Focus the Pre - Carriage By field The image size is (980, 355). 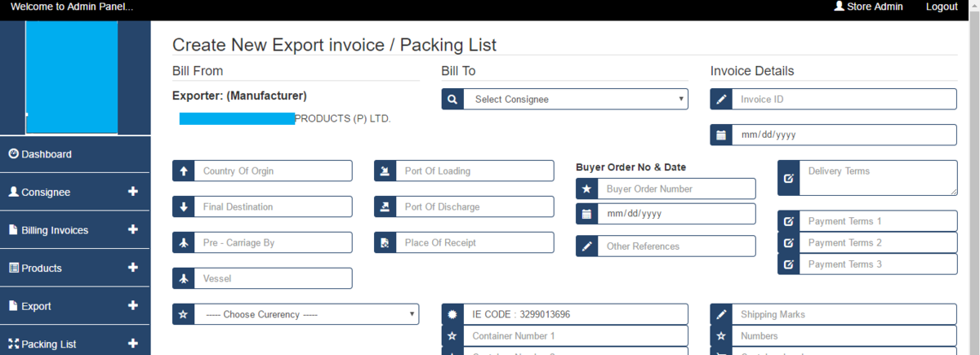(x=273, y=243)
